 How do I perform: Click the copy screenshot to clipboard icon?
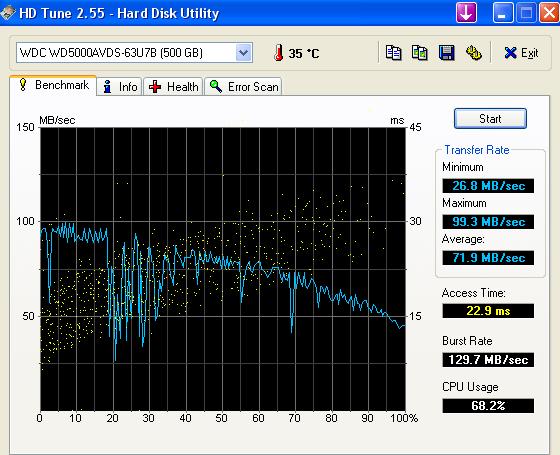click(x=420, y=53)
